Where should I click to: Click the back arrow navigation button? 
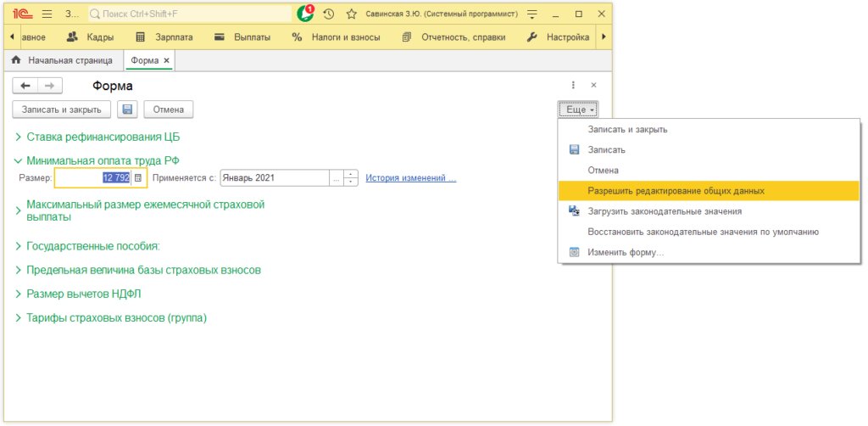25,86
